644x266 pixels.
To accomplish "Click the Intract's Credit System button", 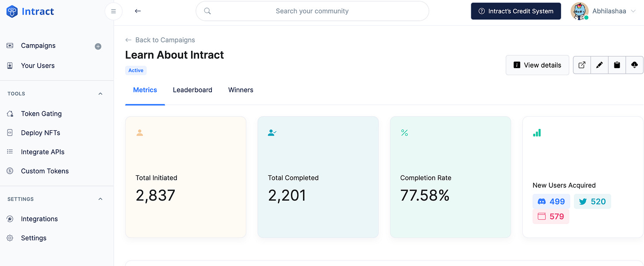I will click(x=516, y=11).
